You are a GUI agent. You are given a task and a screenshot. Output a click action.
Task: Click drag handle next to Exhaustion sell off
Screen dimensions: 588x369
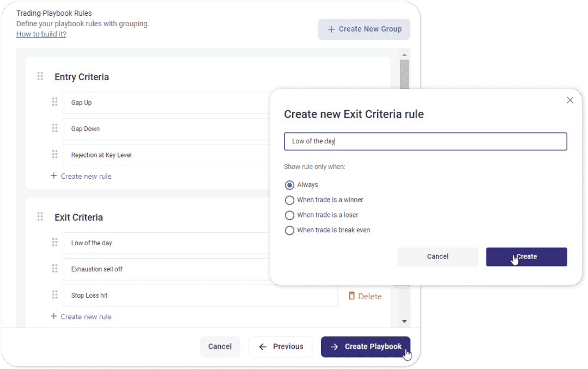pyautogui.click(x=54, y=269)
